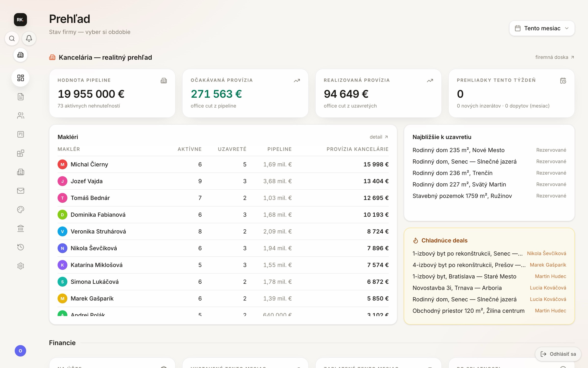Open the documents icon in sidebar
Viewport: 588px width, 368px height.
[21, 97]
